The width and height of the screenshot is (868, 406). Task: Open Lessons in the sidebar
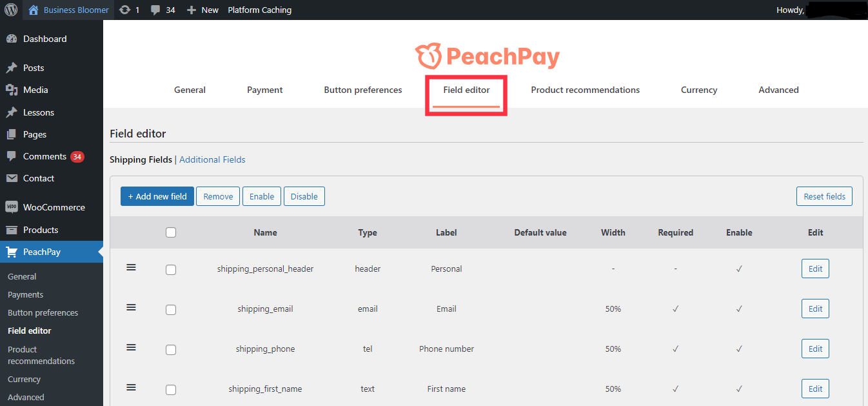[x=39, y=112]
